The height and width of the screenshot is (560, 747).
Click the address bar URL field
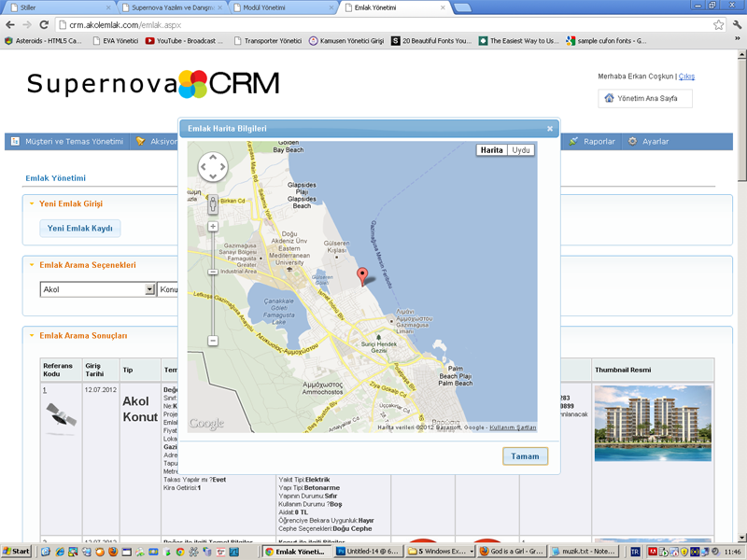click(386, 25)
